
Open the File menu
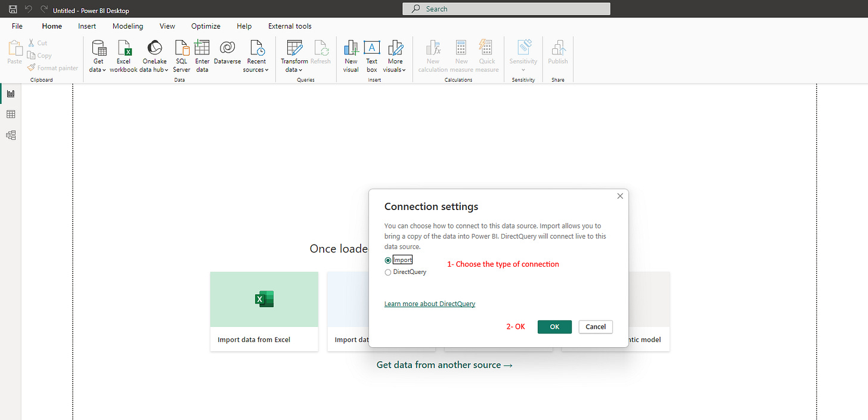(17, 26)
